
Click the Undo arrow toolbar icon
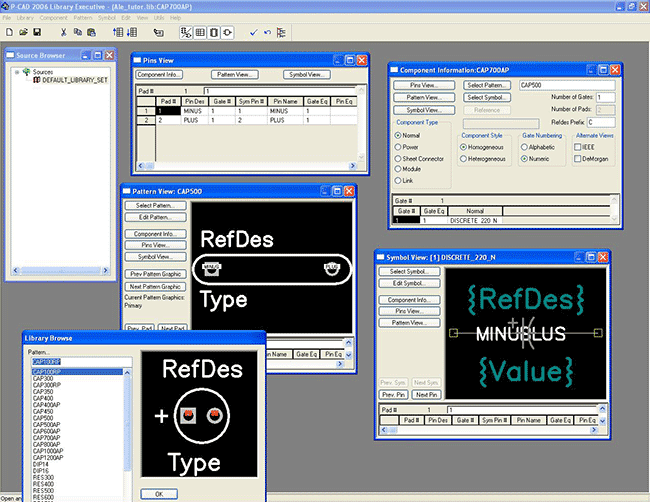[267, 32]
